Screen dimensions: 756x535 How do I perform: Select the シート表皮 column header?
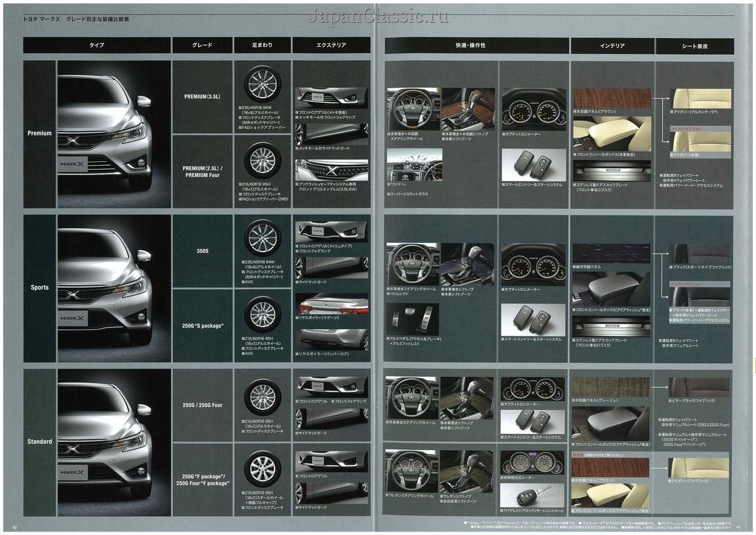(x=695, y=46)
